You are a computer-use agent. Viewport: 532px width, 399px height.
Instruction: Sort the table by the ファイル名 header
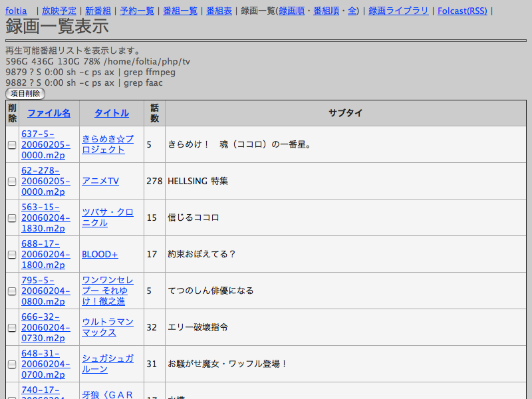[49, 113]
